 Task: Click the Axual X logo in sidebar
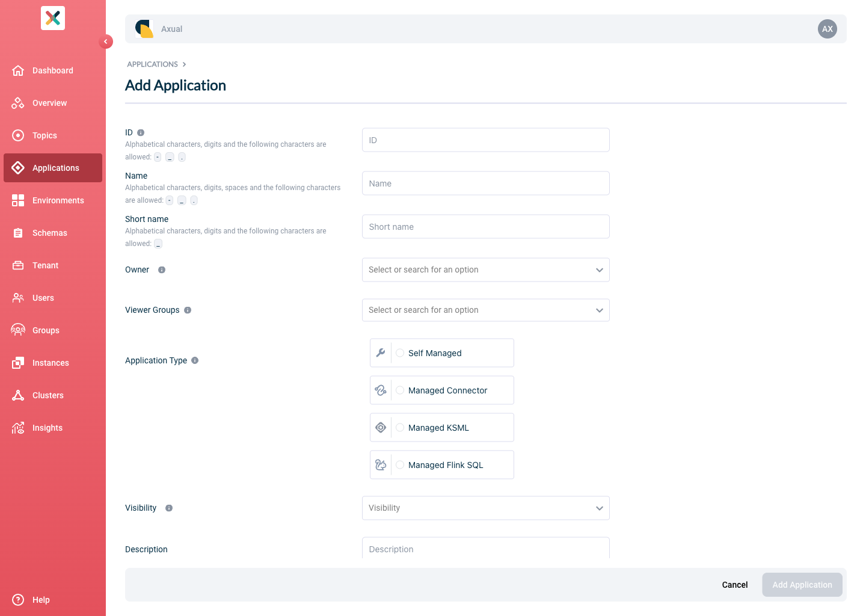pyautogui.click(x=53, y=18)
